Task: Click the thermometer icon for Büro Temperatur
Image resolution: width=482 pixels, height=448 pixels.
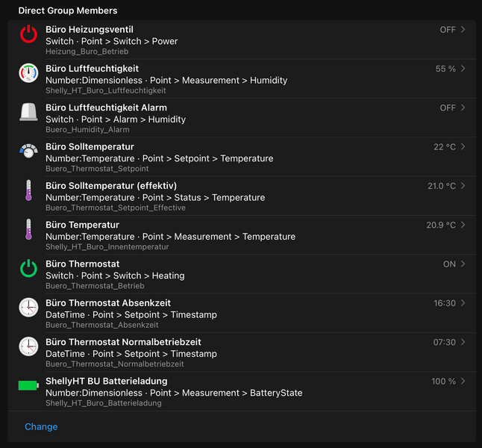Action: (28, 229)
